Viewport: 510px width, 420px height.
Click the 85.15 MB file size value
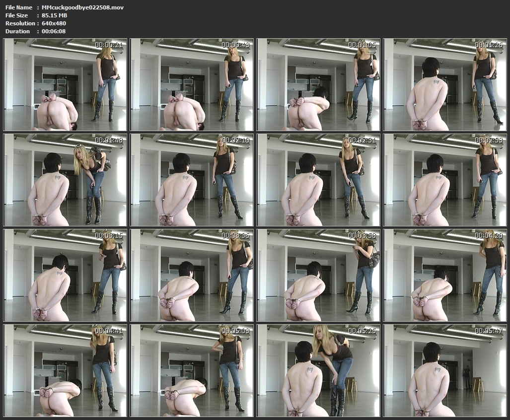coord(55,15)
